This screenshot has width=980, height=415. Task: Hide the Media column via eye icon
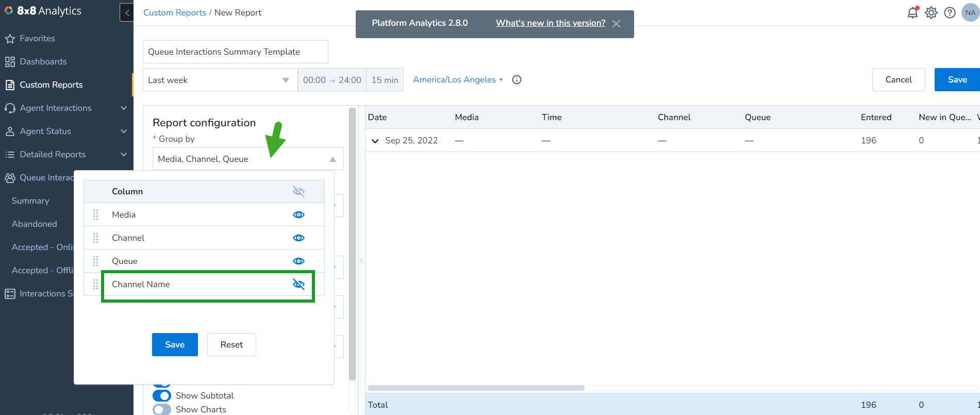[298, 214]
